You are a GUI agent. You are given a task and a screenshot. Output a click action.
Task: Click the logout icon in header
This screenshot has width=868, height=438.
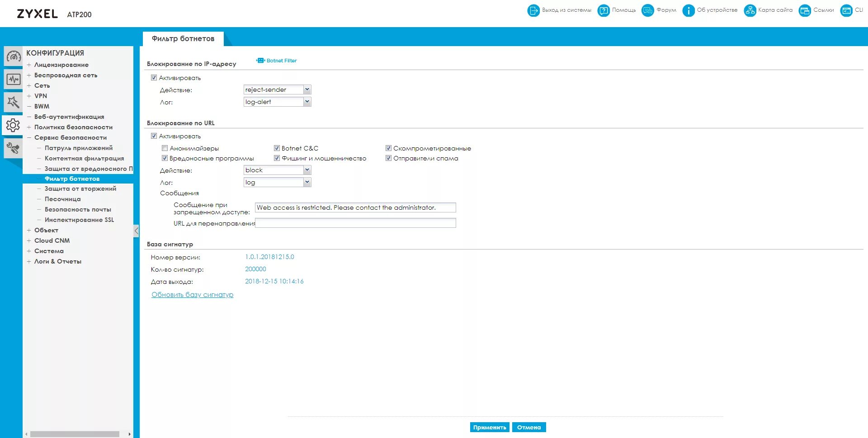[533, 10]
